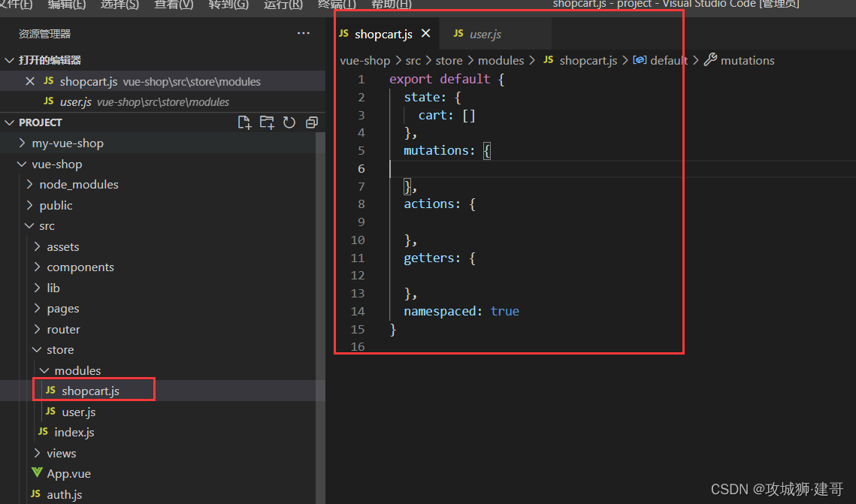Place cursor on 'cart: []' code line
The width and height of the screenshot is (856, 504).
[446, 115]
